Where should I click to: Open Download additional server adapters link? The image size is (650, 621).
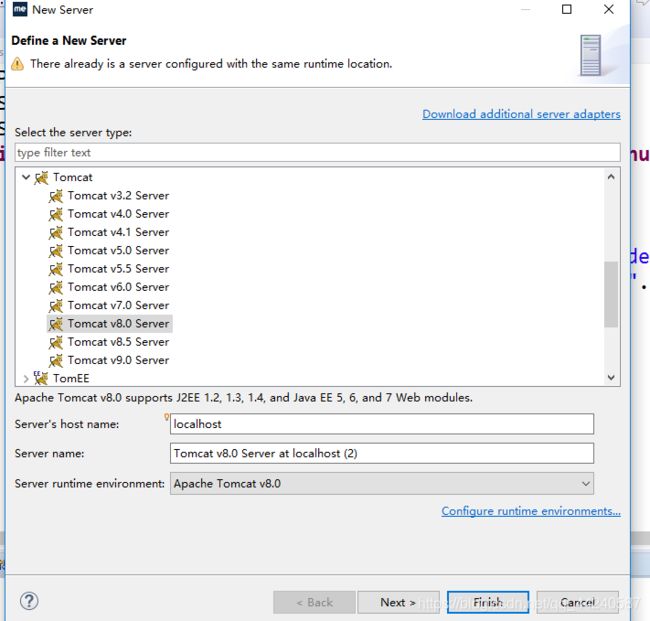tap(521, 114)
